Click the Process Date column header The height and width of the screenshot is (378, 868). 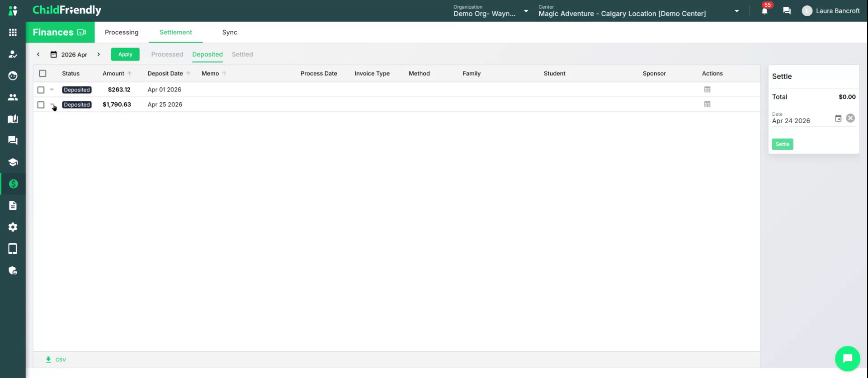point(319,73)
